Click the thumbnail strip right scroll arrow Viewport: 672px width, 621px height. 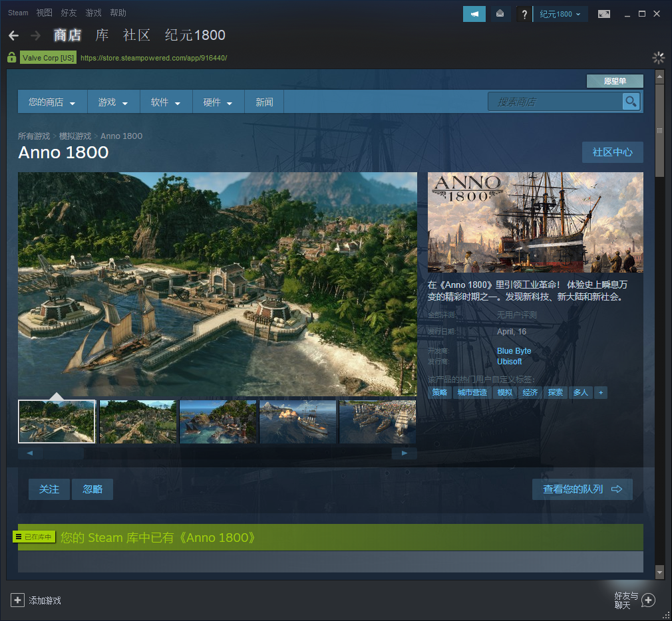(x=404, y=453)
